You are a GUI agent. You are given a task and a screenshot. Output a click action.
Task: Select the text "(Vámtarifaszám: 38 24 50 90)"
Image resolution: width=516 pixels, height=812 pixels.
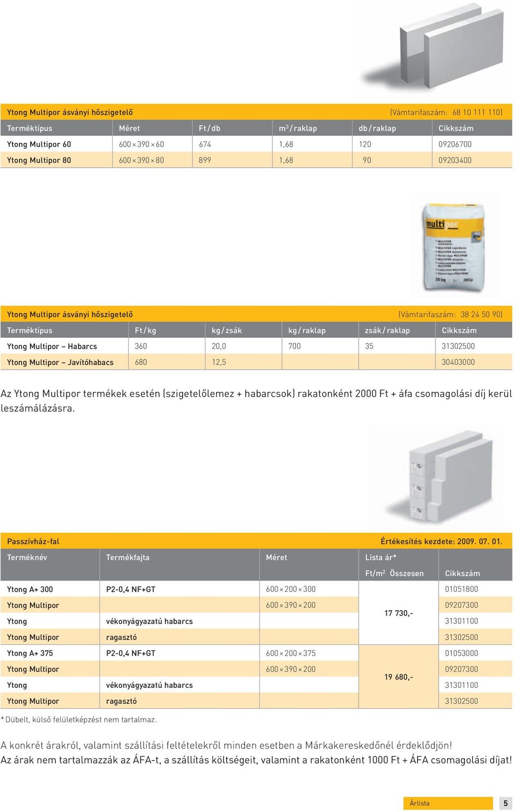450,314
